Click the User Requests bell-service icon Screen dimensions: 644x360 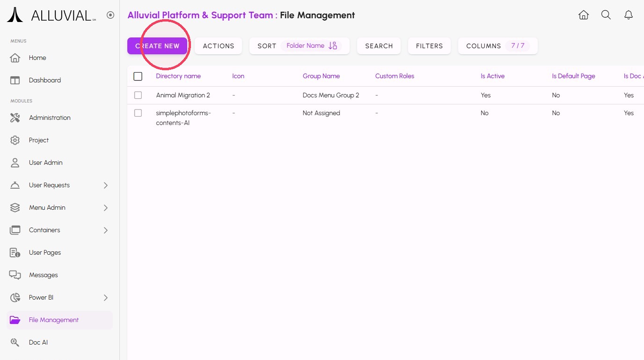point(15,185)
